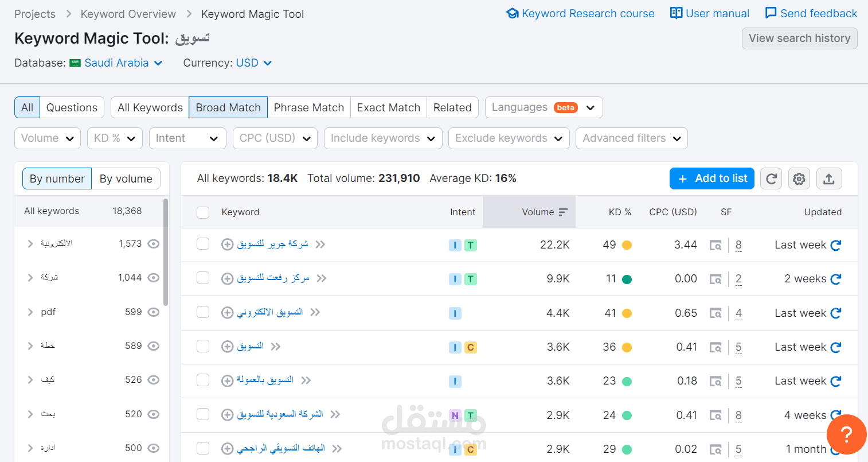Viewport: 868px width, 462px height.
Task: Click the keyword groups panel scrollbar
Action: coord(166,253)
